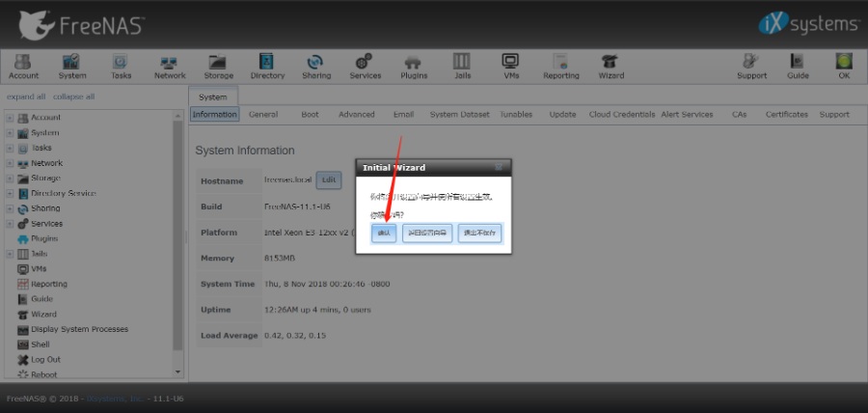Switch to the Advanced tab

point(357,114)
